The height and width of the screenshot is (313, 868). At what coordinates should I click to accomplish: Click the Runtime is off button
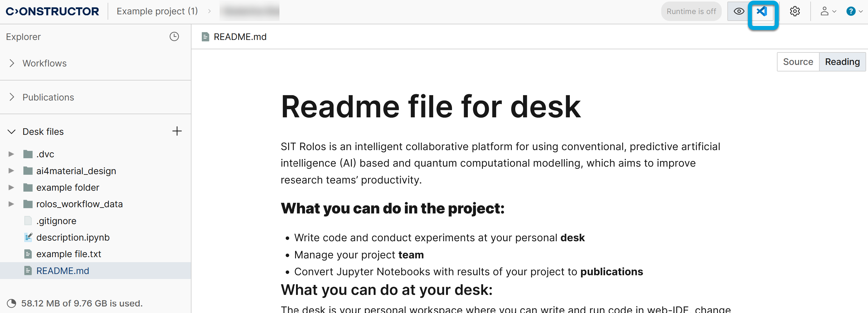pyautogui.click(x=691, y=12)
